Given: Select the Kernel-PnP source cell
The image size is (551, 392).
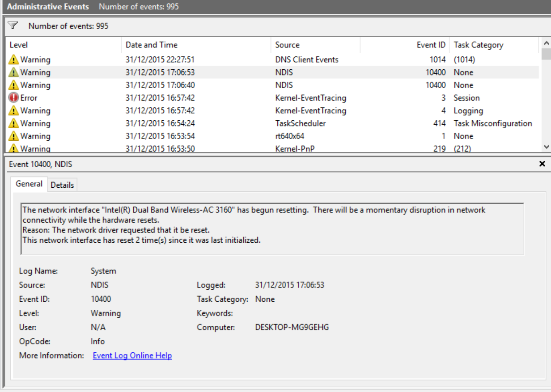Looking at the screenshot, I should (295, 148).
